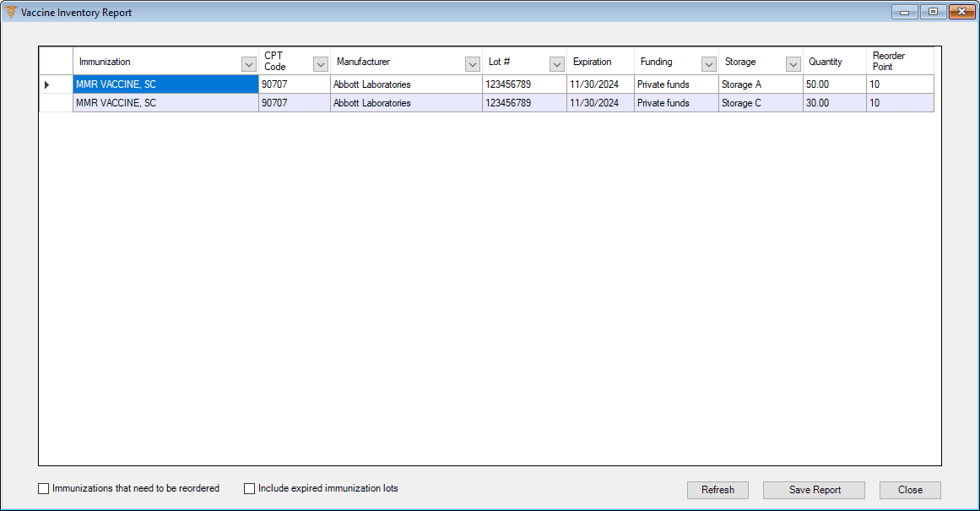Screen dimensions: 980x511
Task: Click 90707 cell in Storage C row
Action: (295, 103)
